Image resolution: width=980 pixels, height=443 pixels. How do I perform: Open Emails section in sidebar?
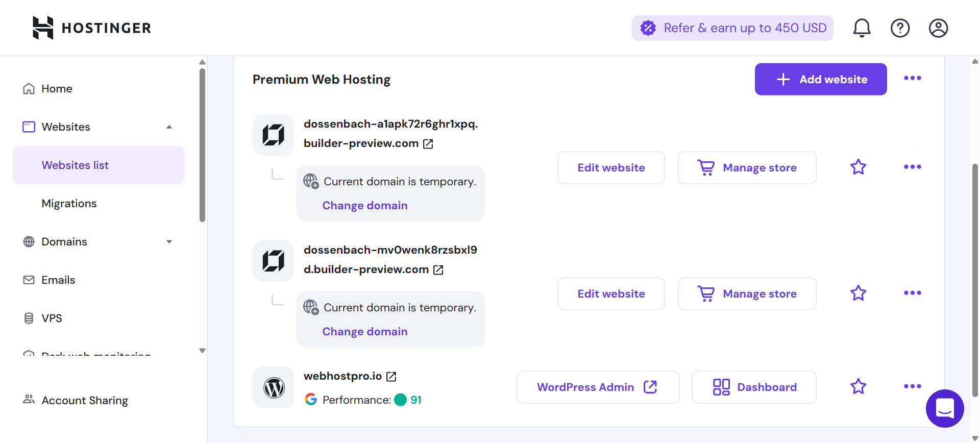click(x=58, y=280)
